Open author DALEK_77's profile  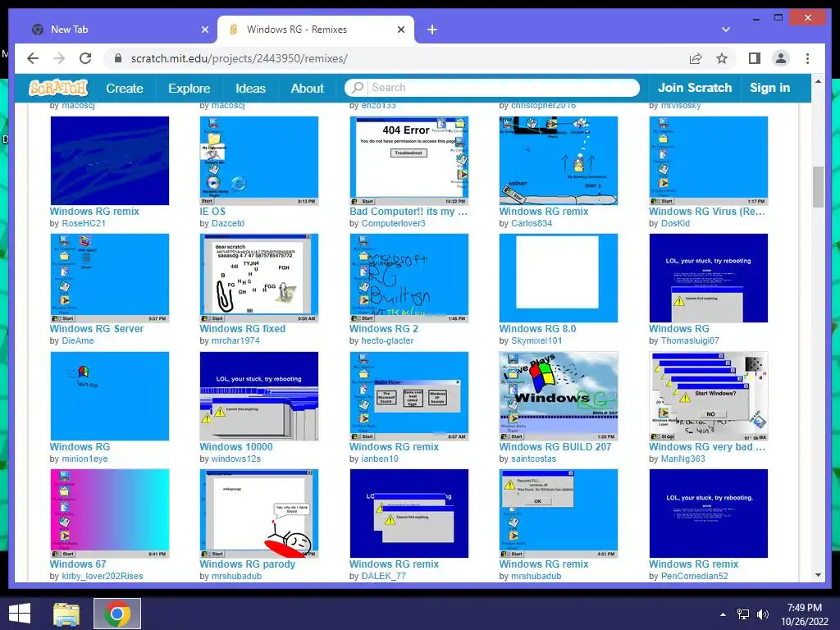coord(384,577)
